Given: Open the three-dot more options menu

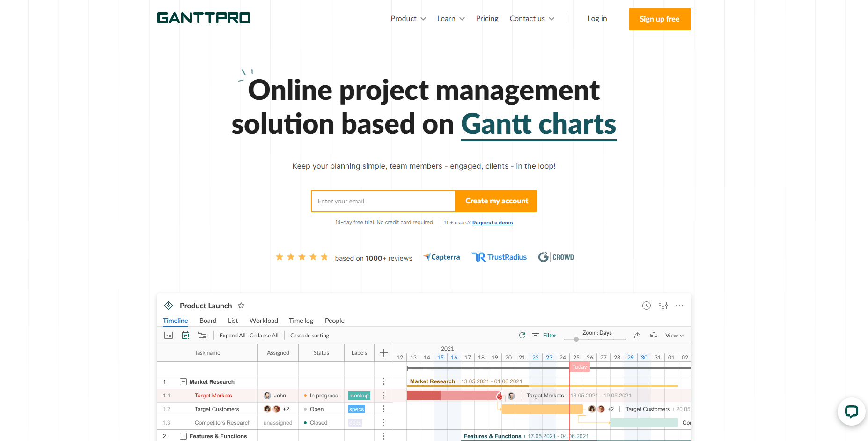Looking at the screenshot, I should (680, 305).
